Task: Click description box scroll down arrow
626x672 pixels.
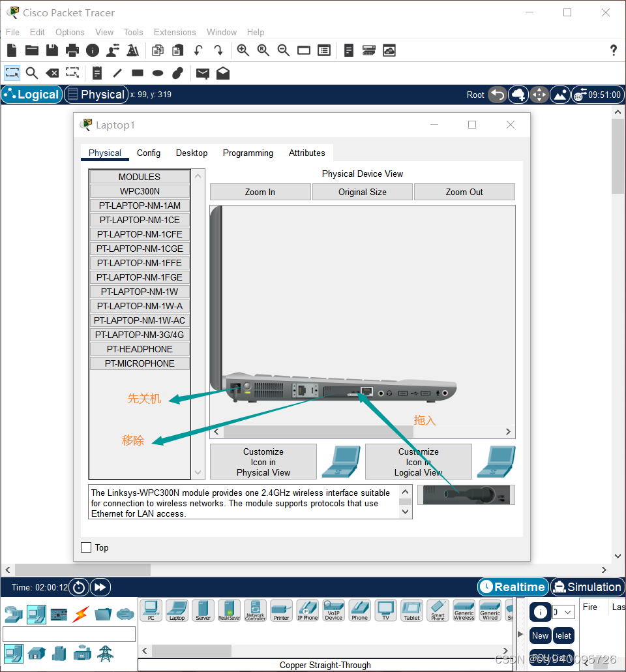Action: [x=406, y=512]
